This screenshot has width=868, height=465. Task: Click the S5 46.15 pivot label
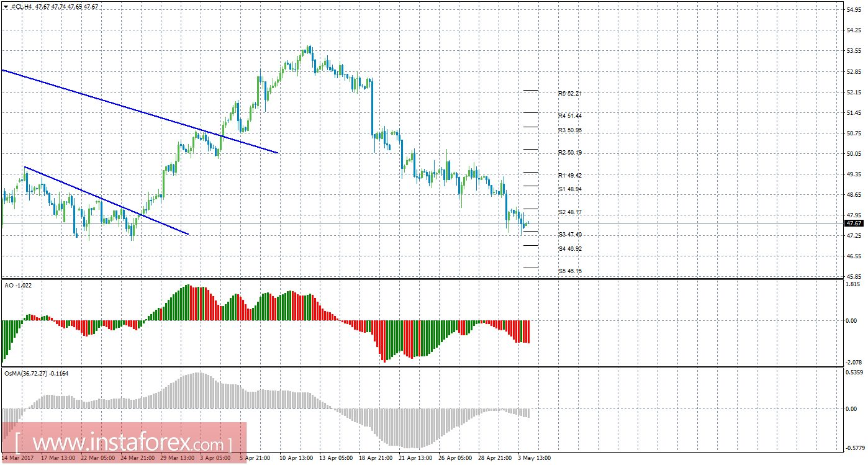[x=569, y=271]
